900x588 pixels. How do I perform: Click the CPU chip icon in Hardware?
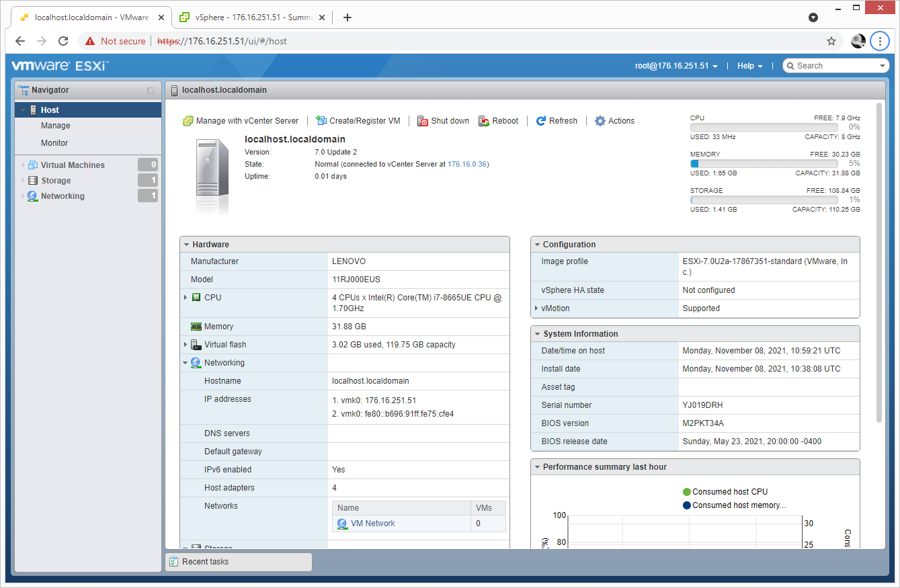(x=196, y=297)
